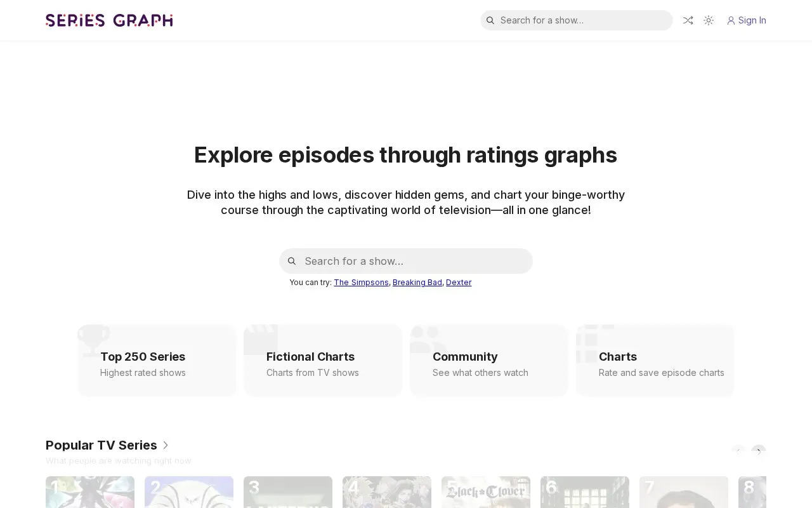Click the magnifier icon in hero search
The height and width of the screenshot is (508, 812).
[292, 261]
